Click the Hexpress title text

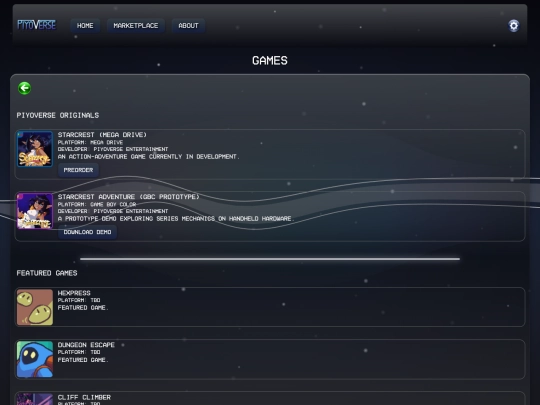point(74,293)
